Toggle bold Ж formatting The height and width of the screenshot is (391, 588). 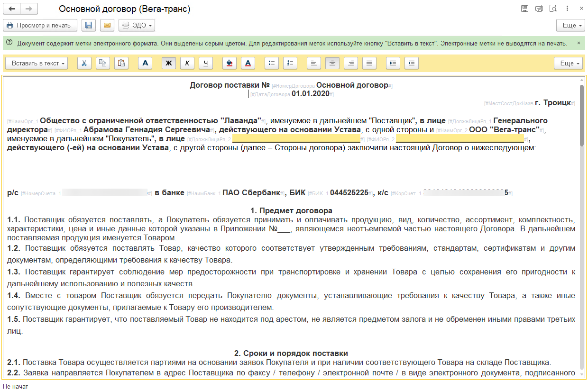click(x=168, y=63)
